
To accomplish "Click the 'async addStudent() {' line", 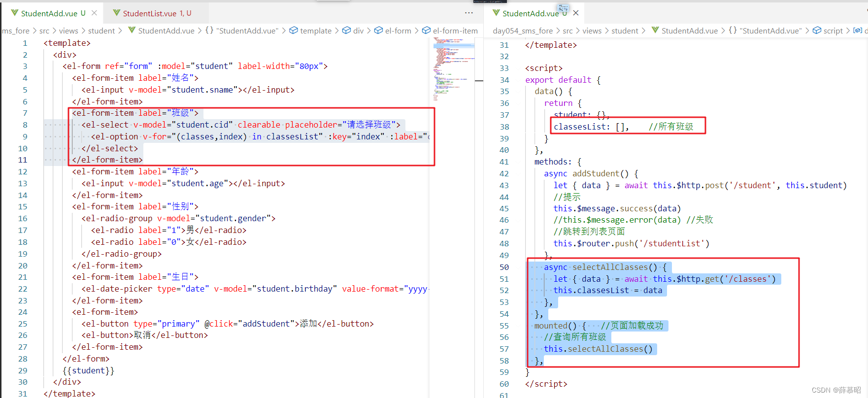I will pyautogui.click(x=591, y=173).
